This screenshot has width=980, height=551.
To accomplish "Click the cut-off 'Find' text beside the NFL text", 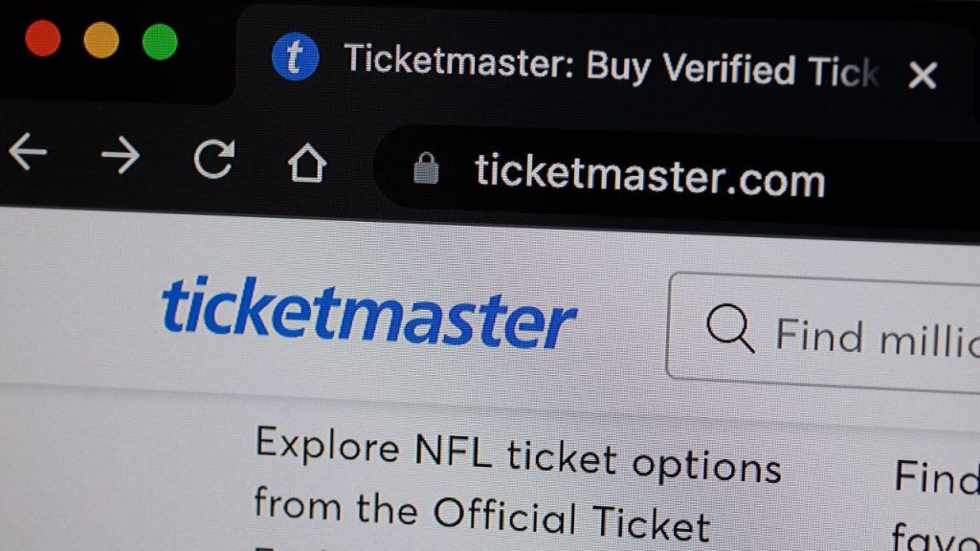I will [937, 476].
